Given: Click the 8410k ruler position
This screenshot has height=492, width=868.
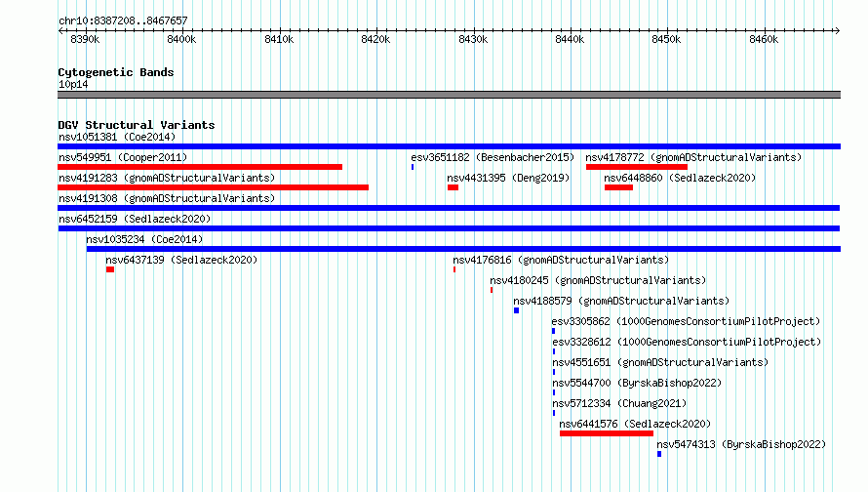Looking at the screenshot, I should coord(279,39).
